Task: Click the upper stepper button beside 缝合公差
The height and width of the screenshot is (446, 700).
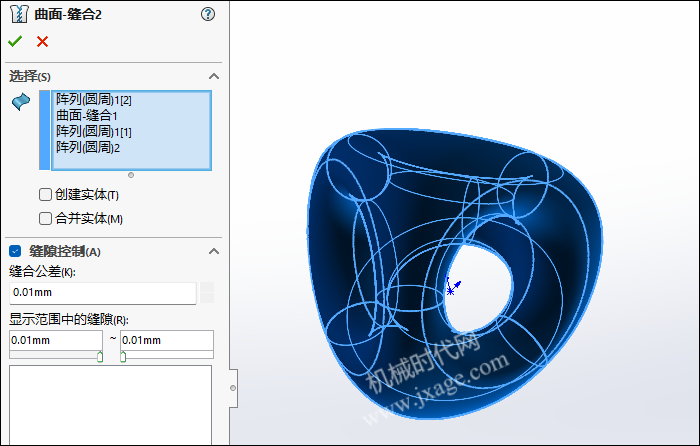Action: [x=207, y=288]
